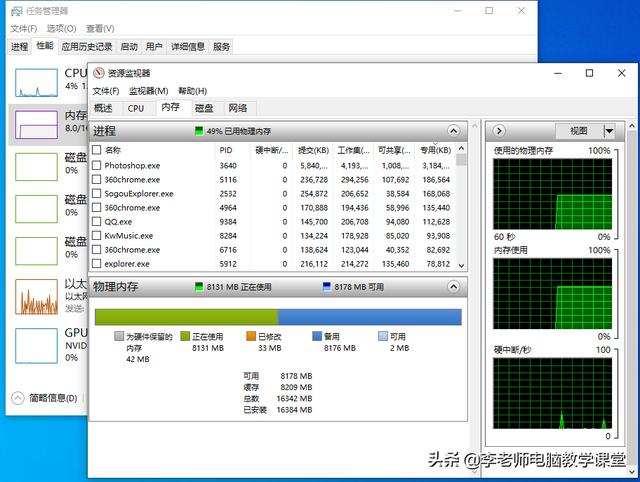Collapse the 进程 section
Viewport: 640px width, 482px height.
pyautogui.click(x=453, y=131)
